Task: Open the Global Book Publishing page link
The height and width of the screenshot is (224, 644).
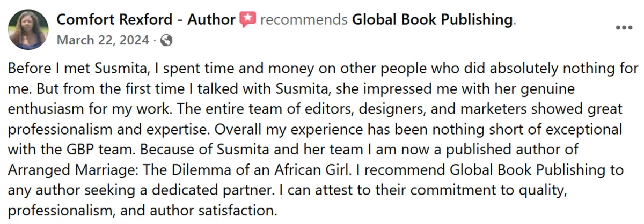Action: [432, 20]
